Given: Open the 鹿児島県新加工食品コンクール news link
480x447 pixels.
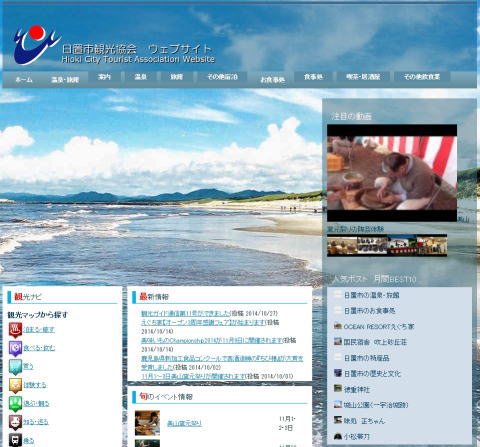Looking at the screenshot, I should coord(222,363).
